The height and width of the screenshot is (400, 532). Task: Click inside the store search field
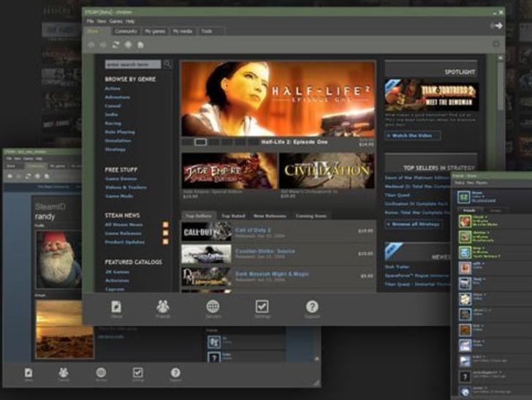tap(133, 64)
